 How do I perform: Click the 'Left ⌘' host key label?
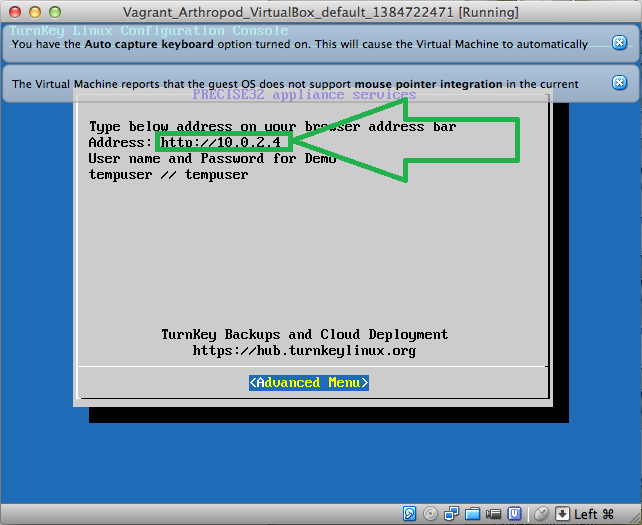point(594,514)
